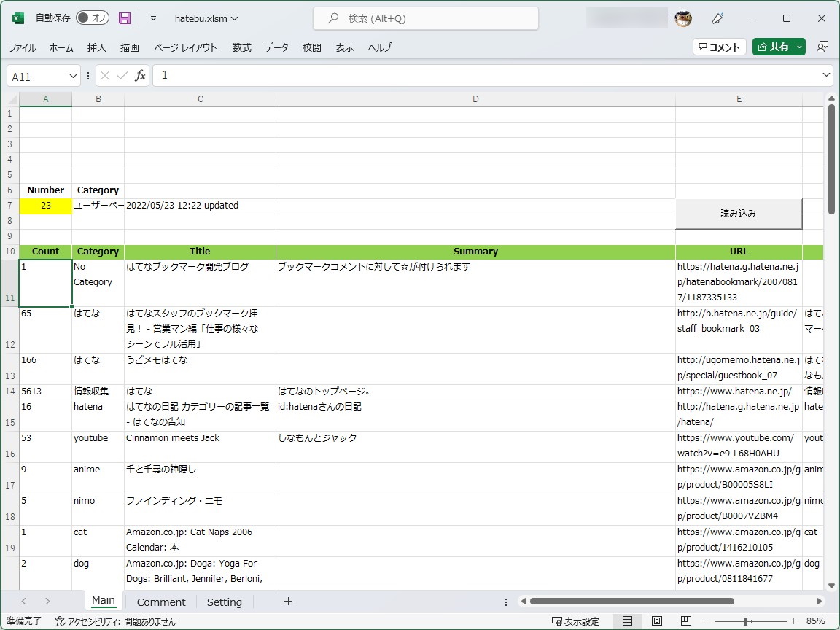Open the ファイル menu

pyautogui.click(x=23, y=47)
